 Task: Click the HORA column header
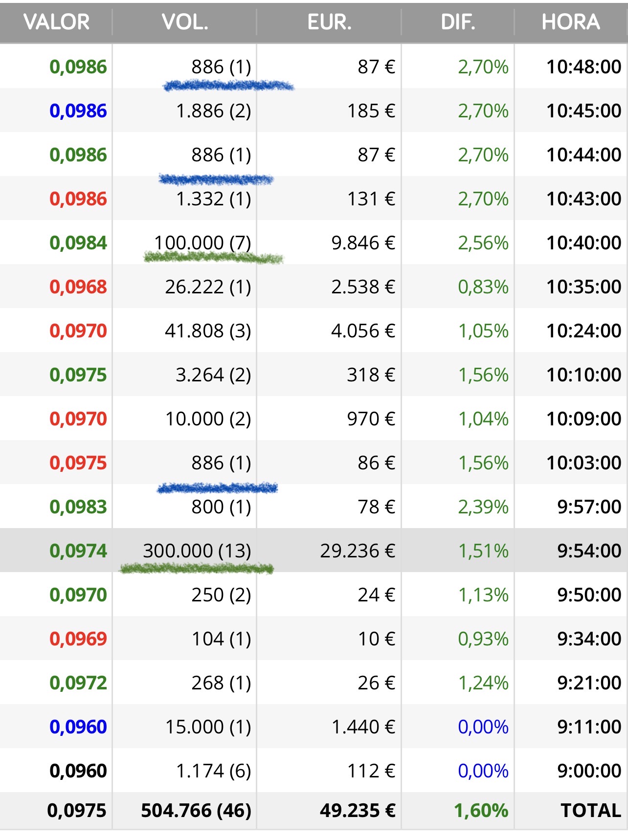click(570, 22)
